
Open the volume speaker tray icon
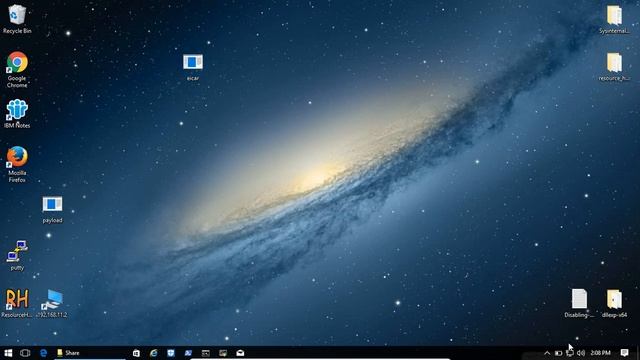pos(581,353)
